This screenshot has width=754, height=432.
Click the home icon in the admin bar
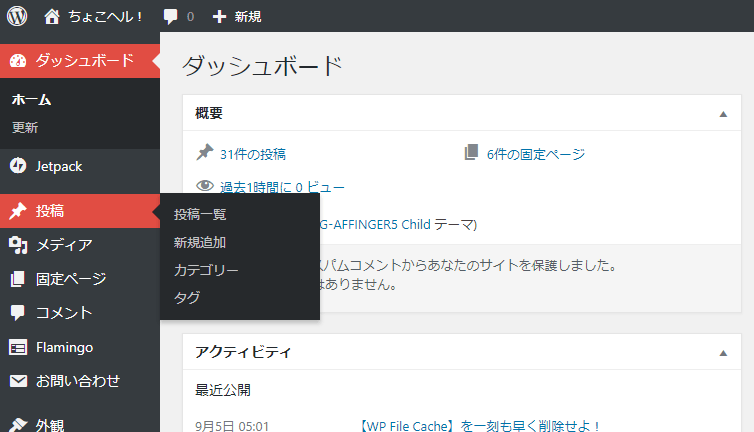(52, 16)
